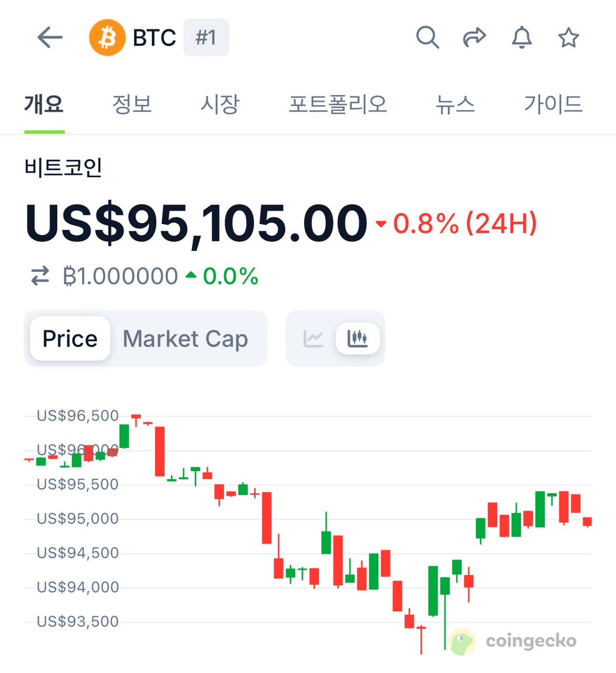Tap the currency swap arrows icon
Image resolution: width=616 pixels, height=673 pixels.
coord(40,276)
